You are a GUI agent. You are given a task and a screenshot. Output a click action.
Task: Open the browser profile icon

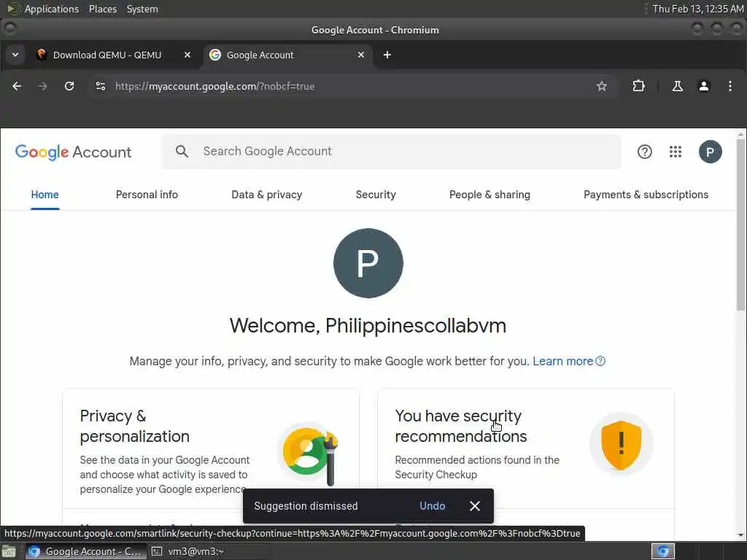(x=704, y=86)
